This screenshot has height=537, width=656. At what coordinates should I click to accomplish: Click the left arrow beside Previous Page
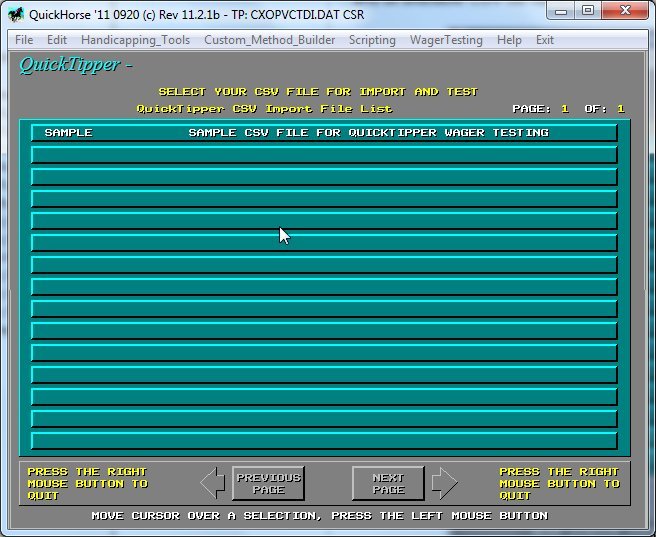(x=212, y=484)
